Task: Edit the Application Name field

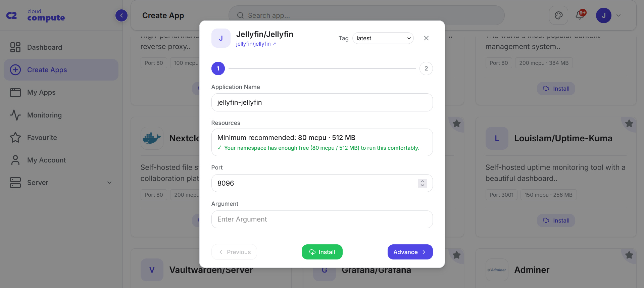Action: click(322, 102)
